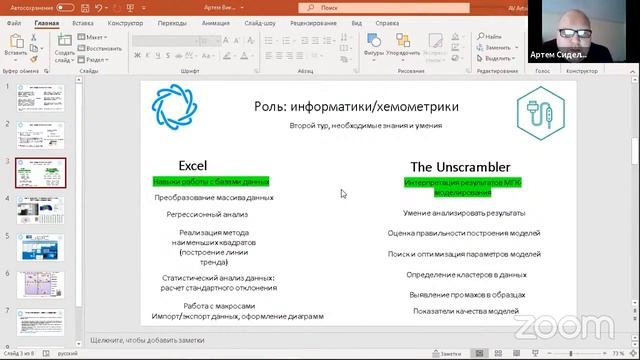640x360 pixels.
Task: Click the Increase Font Size icon
Action: [226, 40]
